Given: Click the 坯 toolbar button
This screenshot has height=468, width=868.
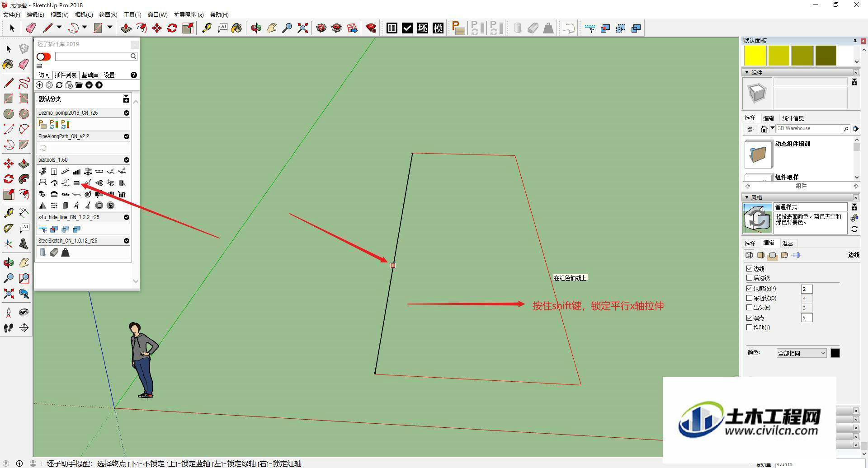Looking at the screenshot, I should (423, 28).
